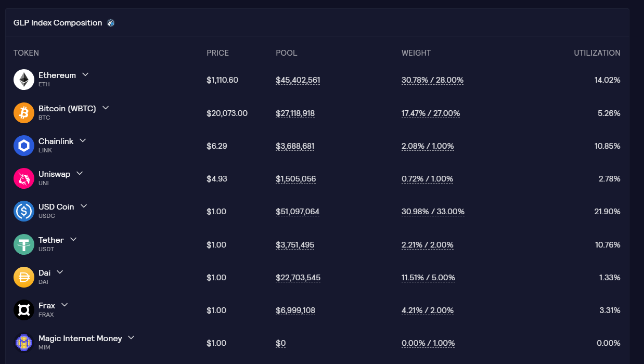Click the Arbitrum network icon beside title

111,23
